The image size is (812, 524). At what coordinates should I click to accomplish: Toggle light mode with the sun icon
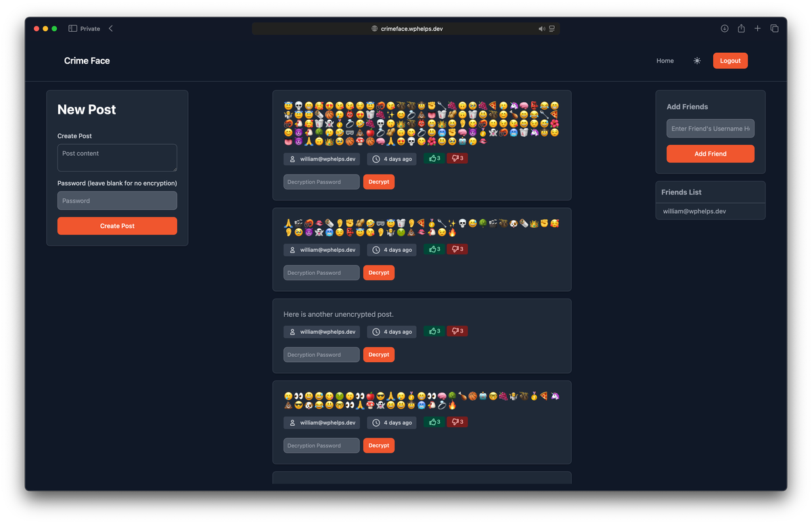696,60
